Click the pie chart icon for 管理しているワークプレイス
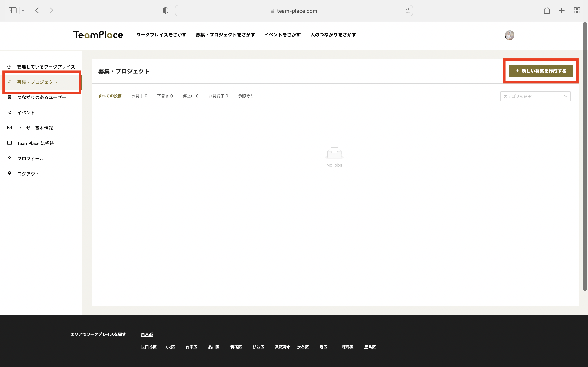This screenshot has height=367, width=588. [9, 66]
